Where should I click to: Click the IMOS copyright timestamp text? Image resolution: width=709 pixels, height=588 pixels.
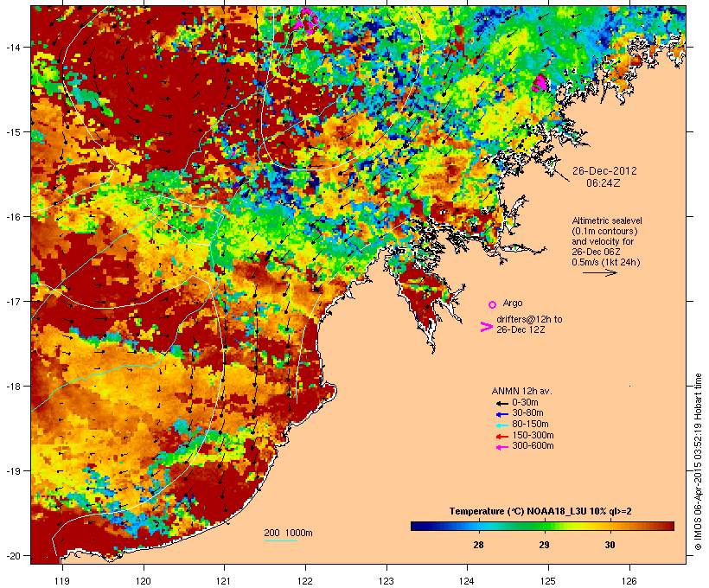(x=698, y=462)
